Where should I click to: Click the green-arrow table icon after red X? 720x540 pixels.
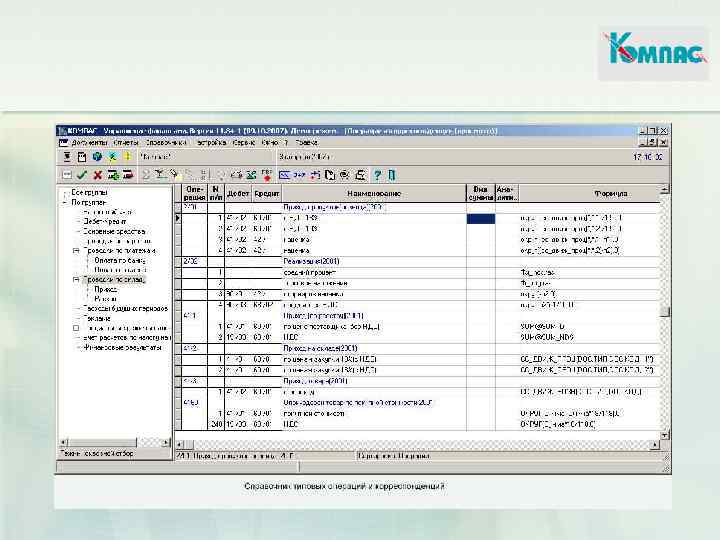113,175
